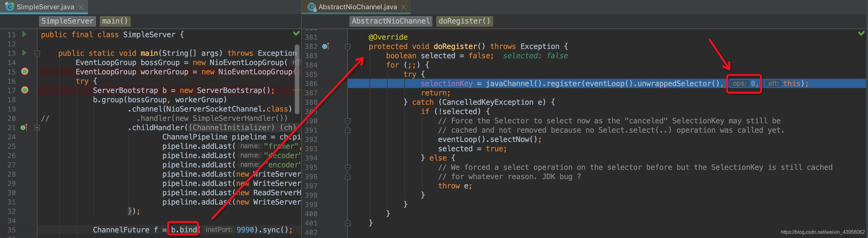Click the doRegister method name on line 382
The width and height of the screenshot is (868, 238).
tap(455, 46)
